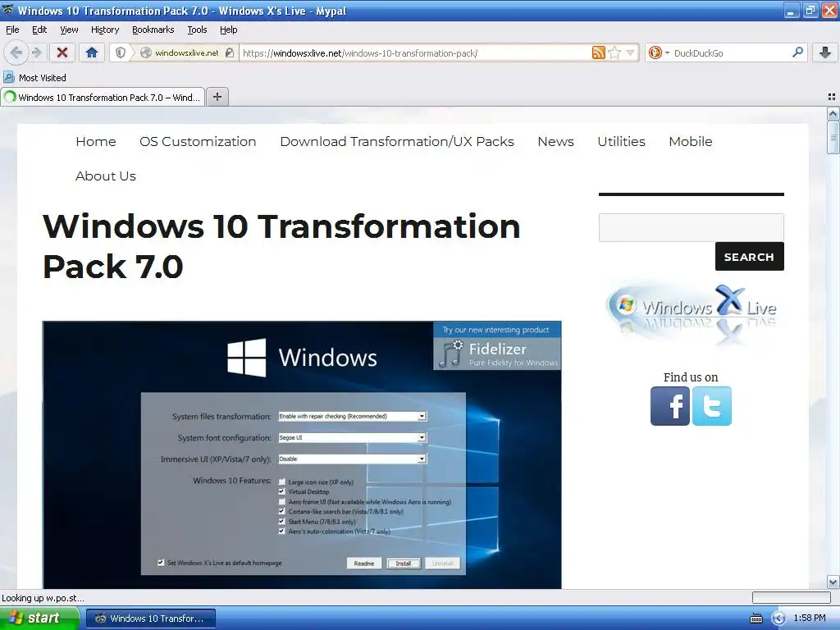Viewport: 840px width, 630px height.
Task: Open the File menu
Action: coord(12,30)
